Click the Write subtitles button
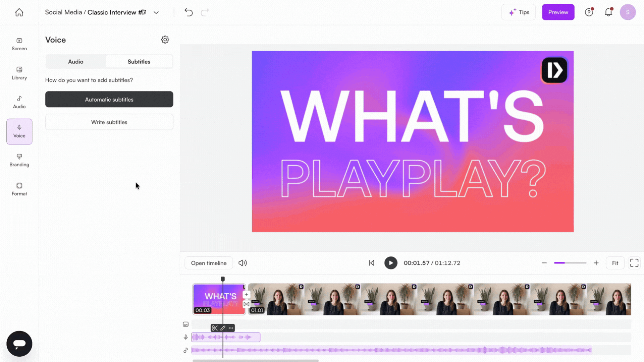644x362 pixels. (x=109, y=122)
